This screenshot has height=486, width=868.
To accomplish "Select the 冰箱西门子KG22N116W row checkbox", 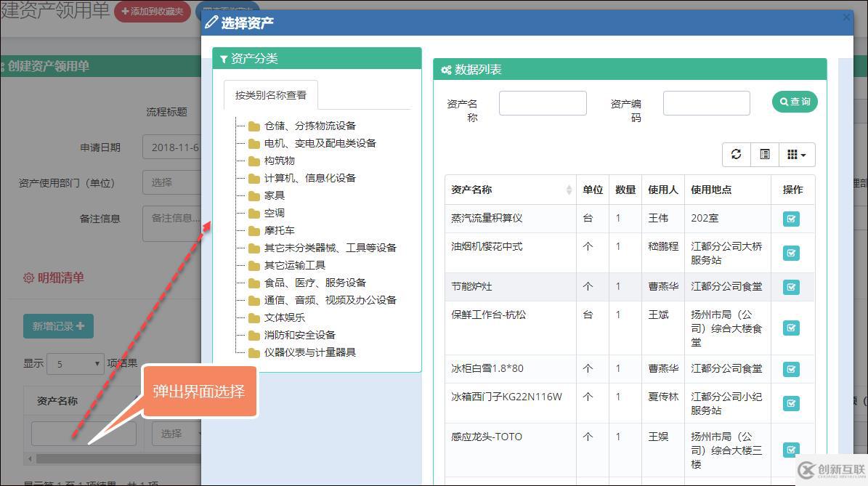I will click(791, 402).
